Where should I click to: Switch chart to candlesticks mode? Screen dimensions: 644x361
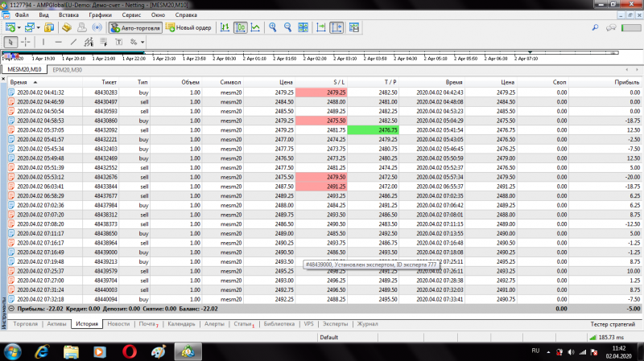tap(240, 27)
